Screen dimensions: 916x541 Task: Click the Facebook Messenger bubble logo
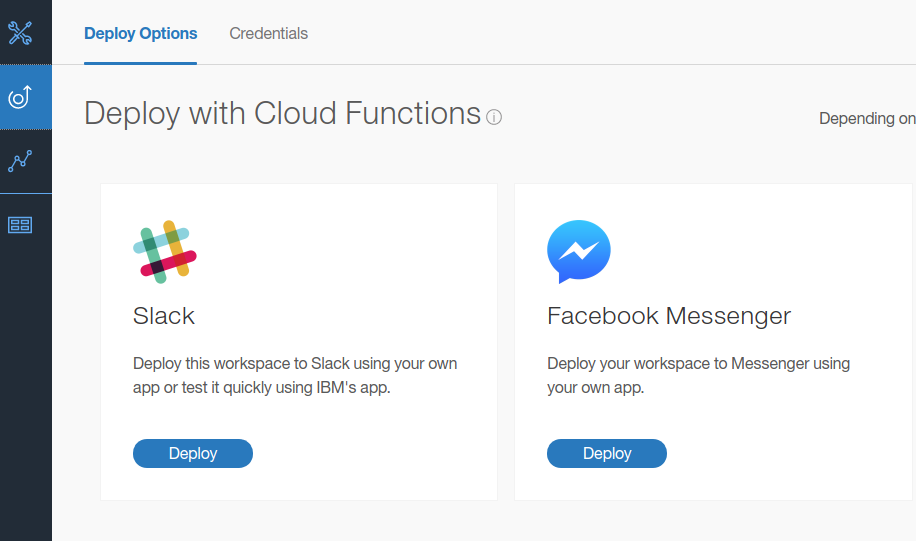point(579,252)
